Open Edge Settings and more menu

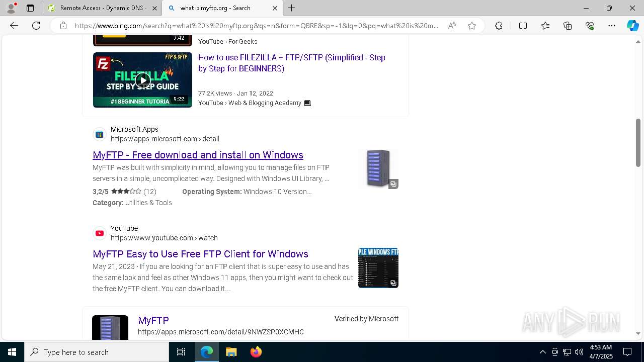coord(612,26)
